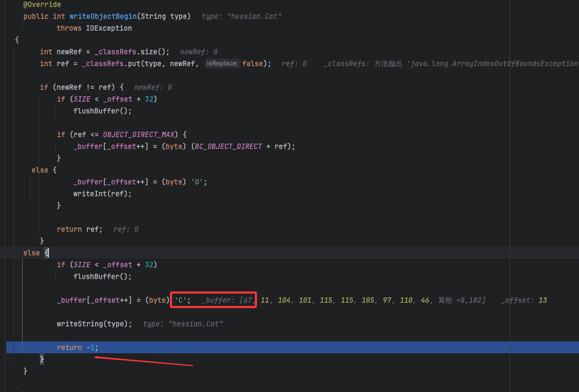Click the isReplace: parameter hint
The height and width of the screenshot is (392, 579).
point(222,63)
